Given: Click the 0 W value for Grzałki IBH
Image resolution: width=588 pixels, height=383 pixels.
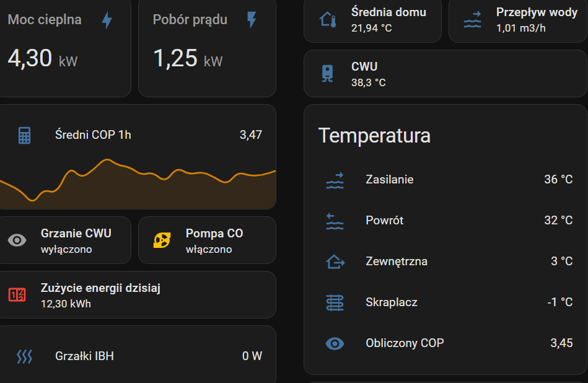Looking at the screenshot, I should (252, 356).
